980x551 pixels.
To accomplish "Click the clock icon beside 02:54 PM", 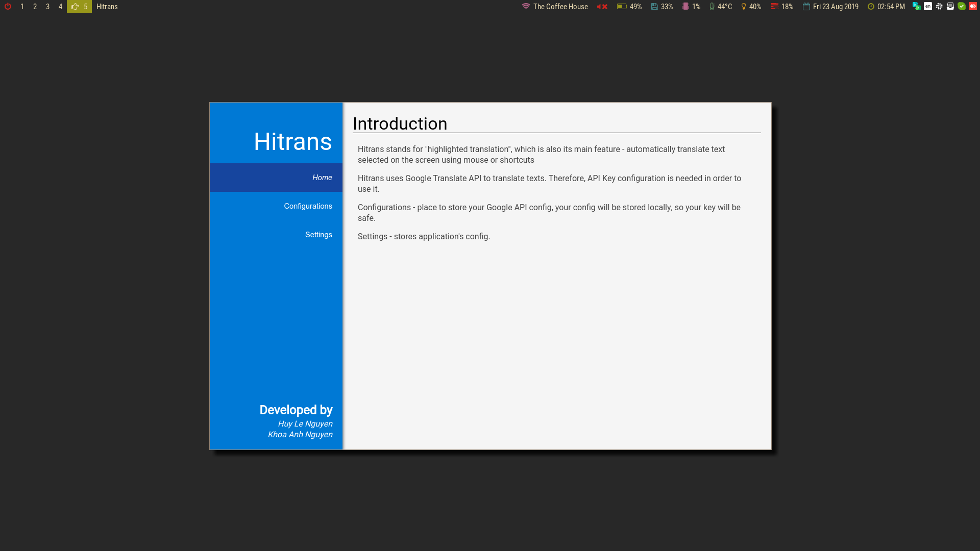I will pyautogui.click(x=871, y=7).
